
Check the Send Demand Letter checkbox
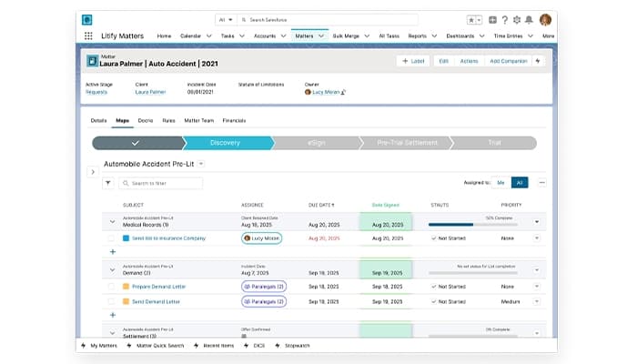click(x=111, y=301)
